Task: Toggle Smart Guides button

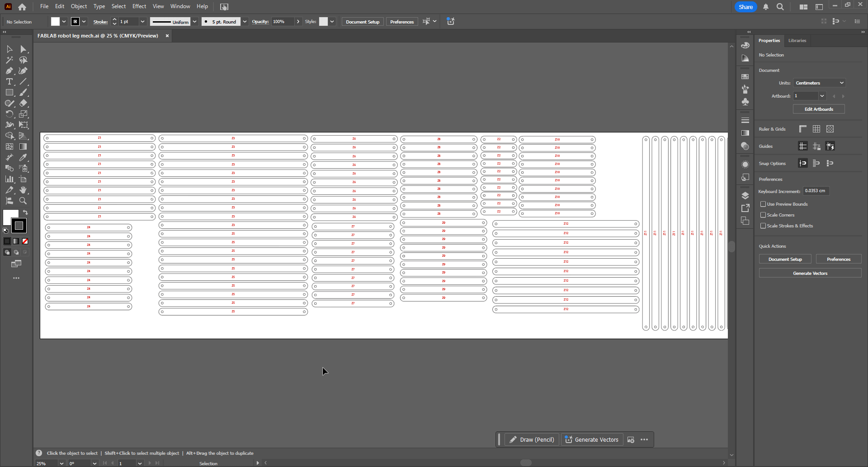Action: click(830, 146)
